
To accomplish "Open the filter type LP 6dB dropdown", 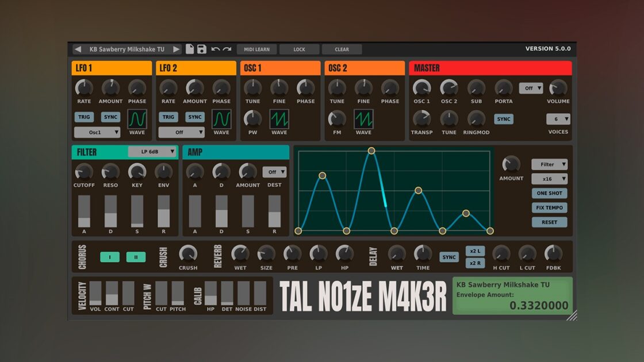I will [152, 152].
